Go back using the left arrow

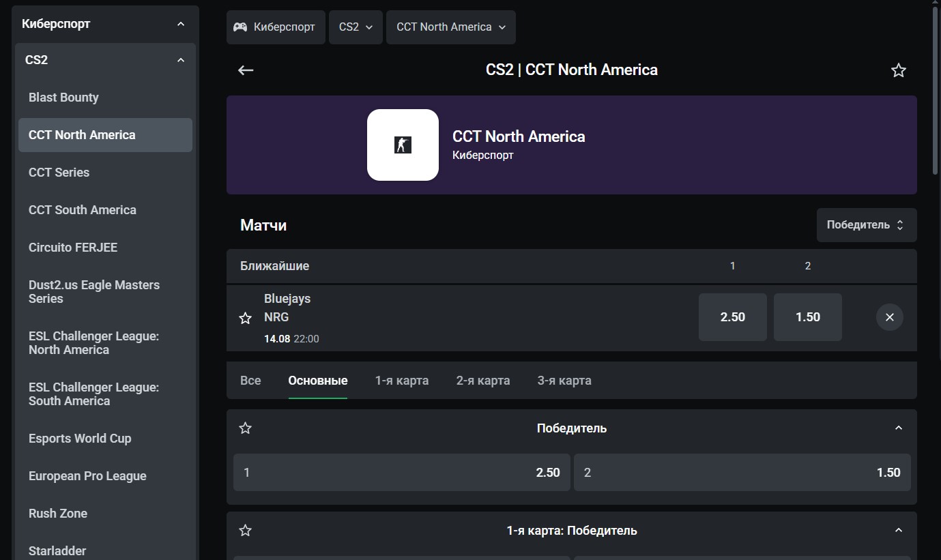(x=246, y=70)
